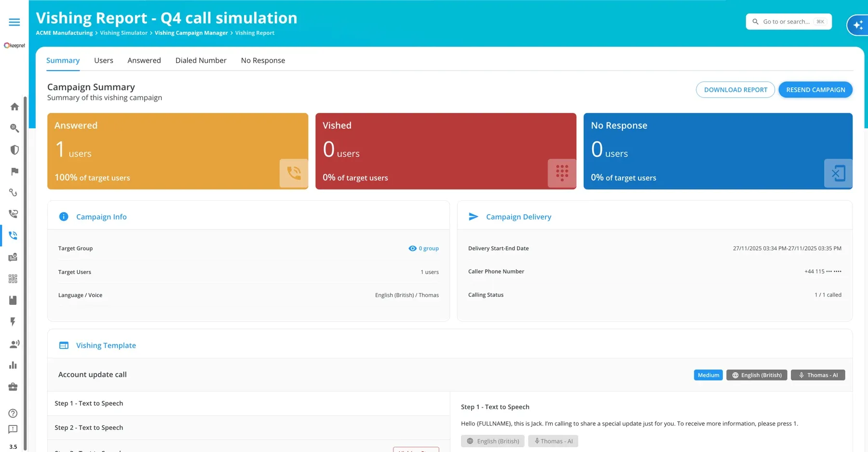Click the '0 group' link
The image size is (868, 452).
click(x=429, y=248)
